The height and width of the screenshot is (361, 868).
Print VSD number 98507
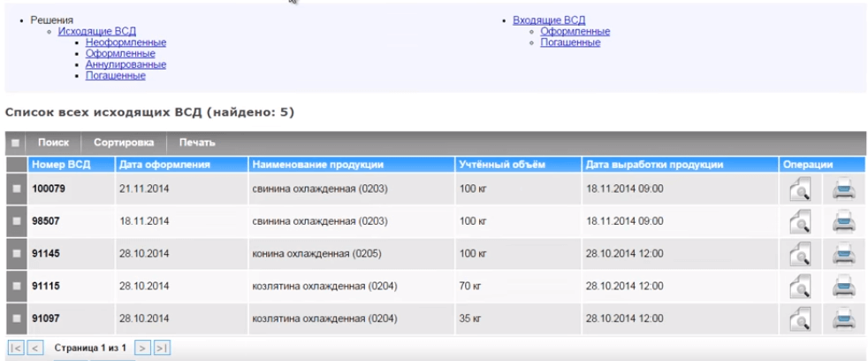click(844, 222)
